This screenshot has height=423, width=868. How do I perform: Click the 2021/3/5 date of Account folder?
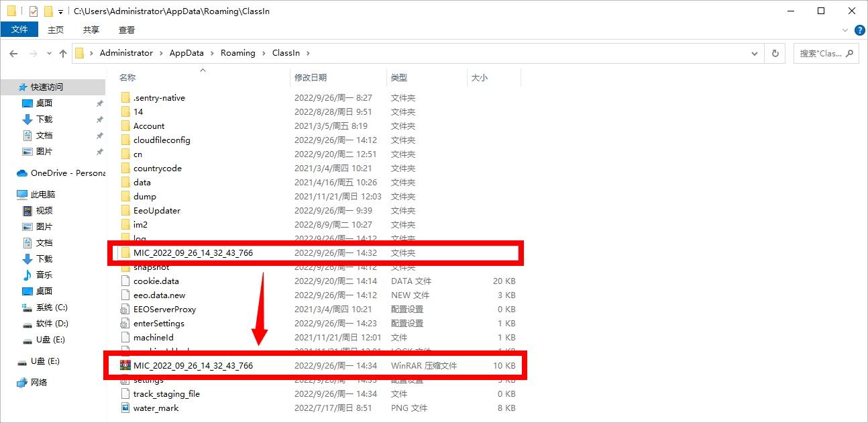tap(331, 126)
